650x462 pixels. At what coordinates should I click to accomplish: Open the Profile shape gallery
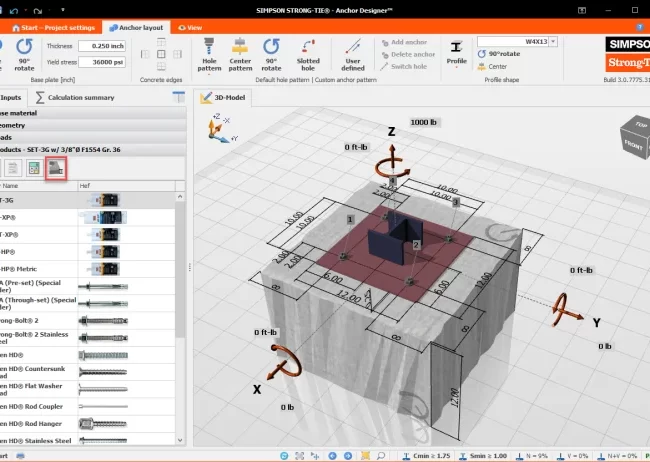[x=456, y=52]
